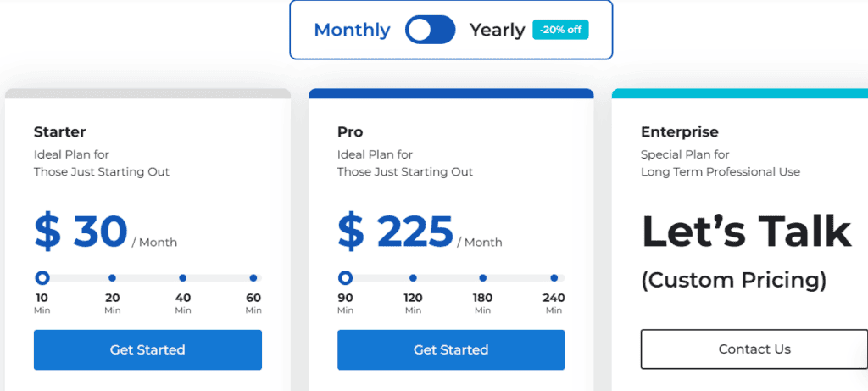Set Pro slider to 240 Min
This screenshot has height=391, width=868.
click(554, 277)
